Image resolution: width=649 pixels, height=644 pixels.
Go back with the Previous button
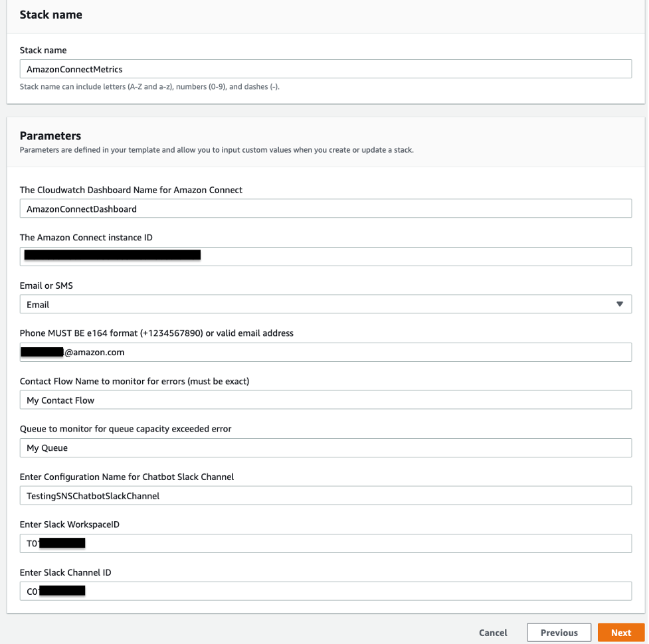coord(559,633)
